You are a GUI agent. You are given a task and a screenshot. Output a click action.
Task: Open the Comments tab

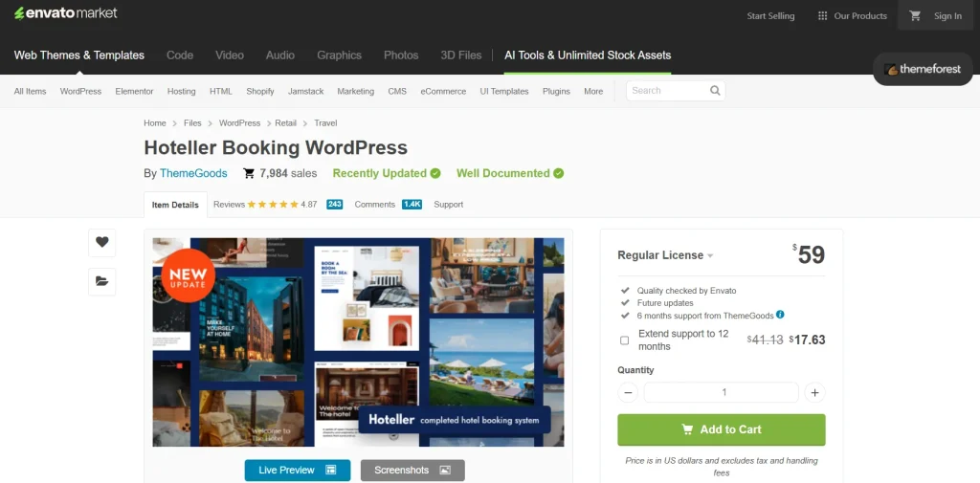[x=374, y=205]
